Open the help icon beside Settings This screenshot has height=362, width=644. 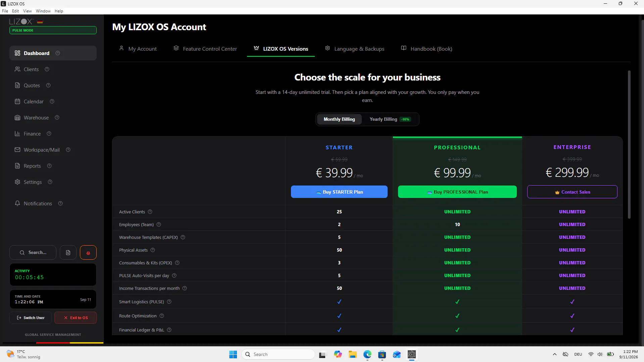pyautogui.click(x=50, y=182)
